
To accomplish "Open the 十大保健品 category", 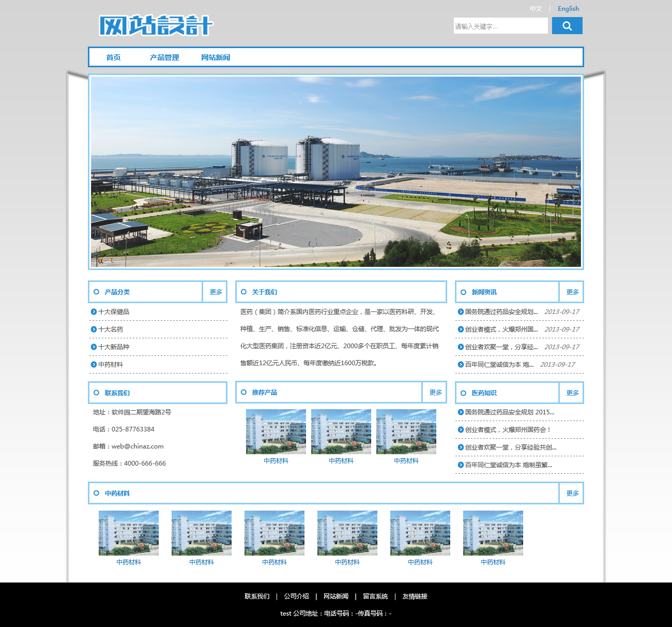I will point(114,311).
